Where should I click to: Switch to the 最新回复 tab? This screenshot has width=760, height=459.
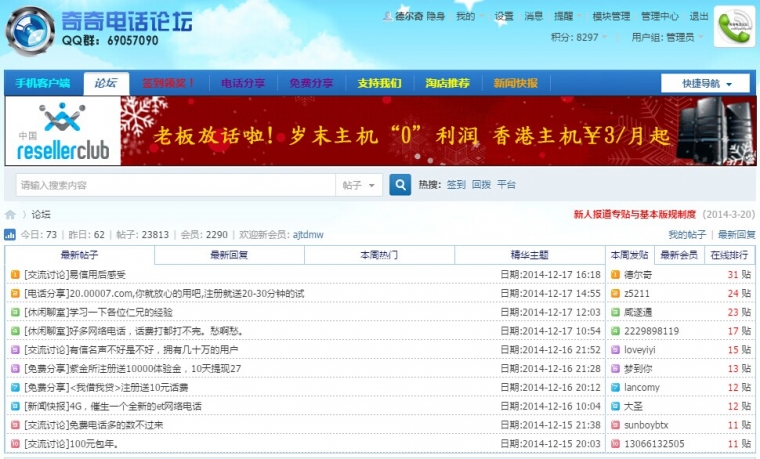click(229, 255)
